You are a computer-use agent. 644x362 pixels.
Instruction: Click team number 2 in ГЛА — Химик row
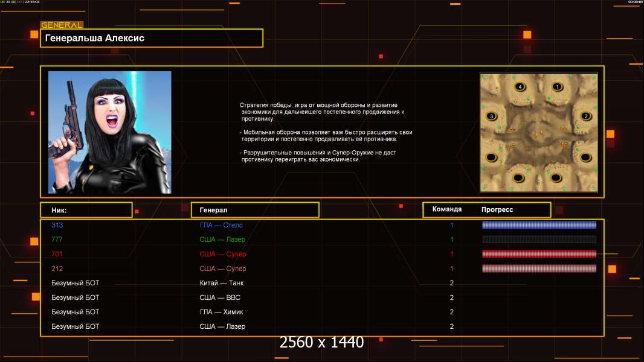tap(452, 311)
